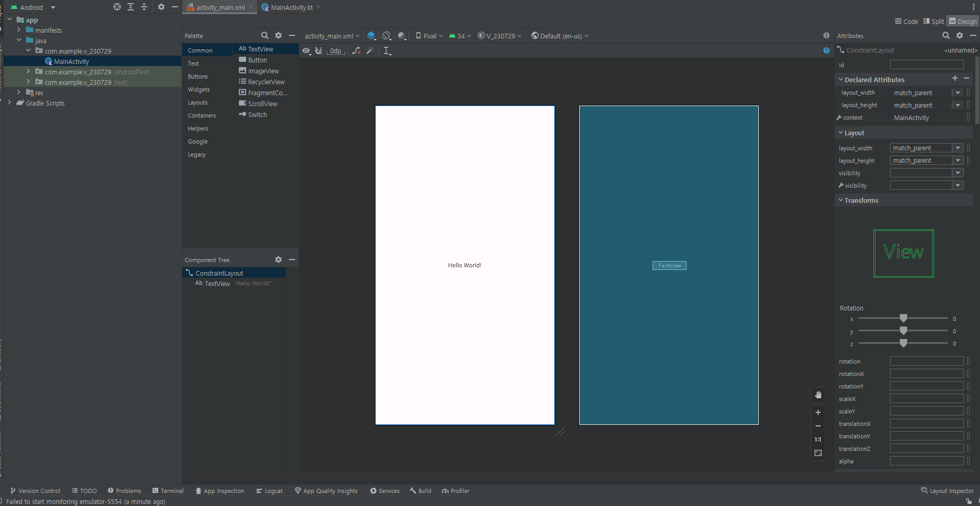
Task: Click the Infer Constraints magic wand icon
Action: click(x=370, y=50)
